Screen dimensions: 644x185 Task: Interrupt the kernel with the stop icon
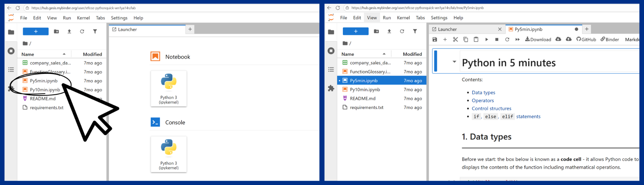tap(497, 40)
